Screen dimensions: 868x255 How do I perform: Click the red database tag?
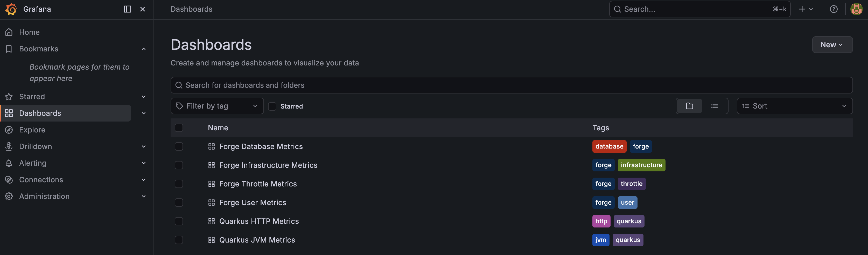pos(609,146)
